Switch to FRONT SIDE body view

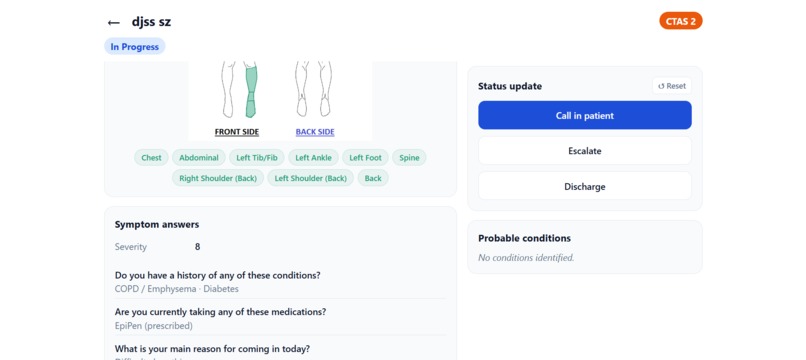pos(237,132)
